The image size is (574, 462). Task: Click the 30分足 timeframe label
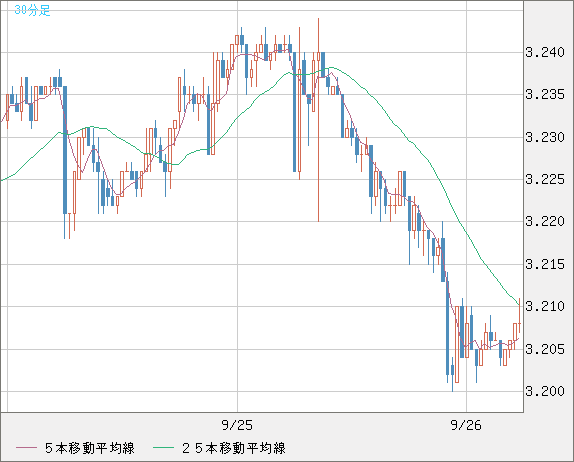click(x=32, y=10)
